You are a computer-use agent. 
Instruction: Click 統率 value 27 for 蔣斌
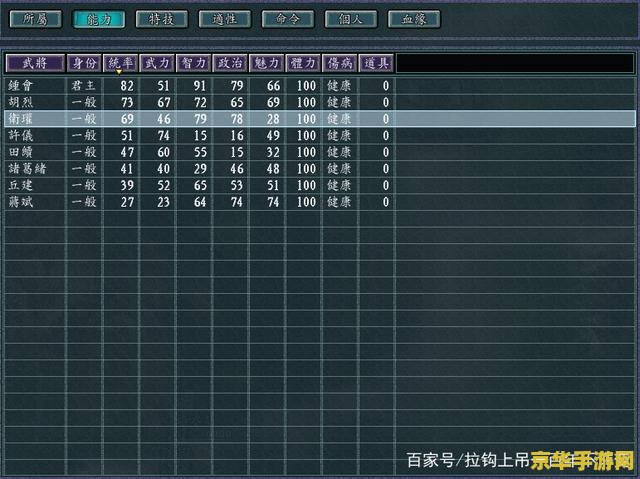(127, 202)
